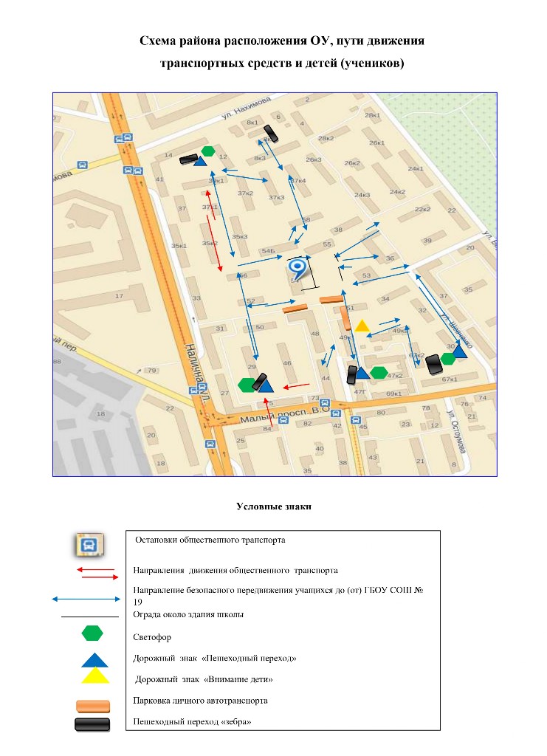Click the bus stop icon above house 45

356,420
